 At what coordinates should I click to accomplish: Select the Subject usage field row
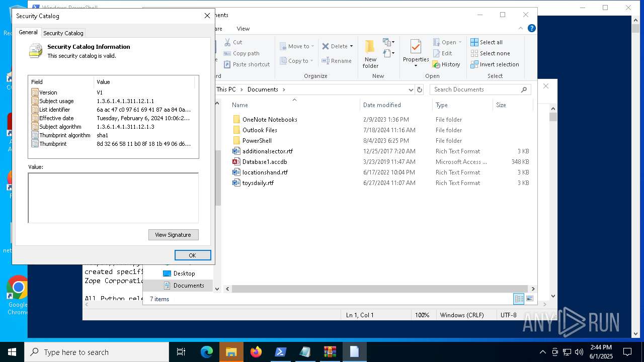113,101
